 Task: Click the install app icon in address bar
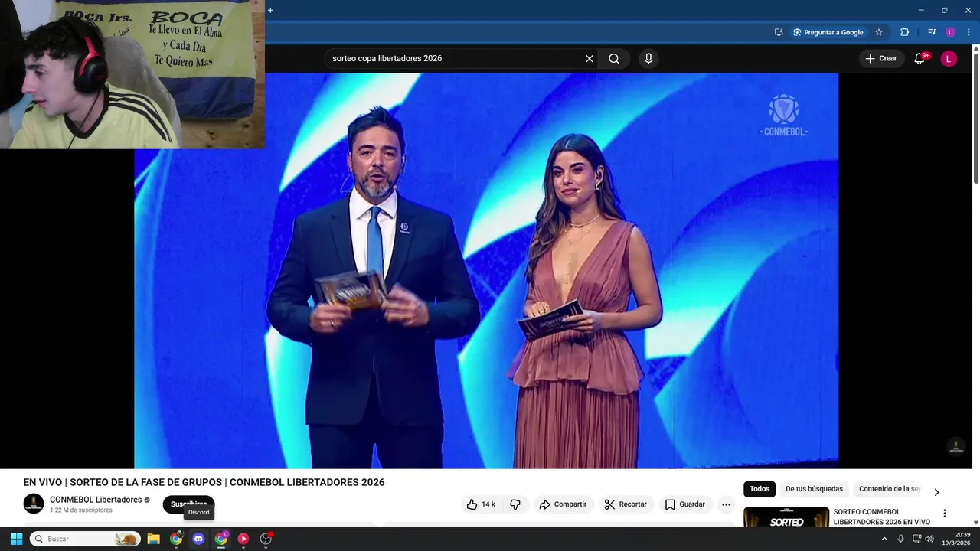click(779, 32)
